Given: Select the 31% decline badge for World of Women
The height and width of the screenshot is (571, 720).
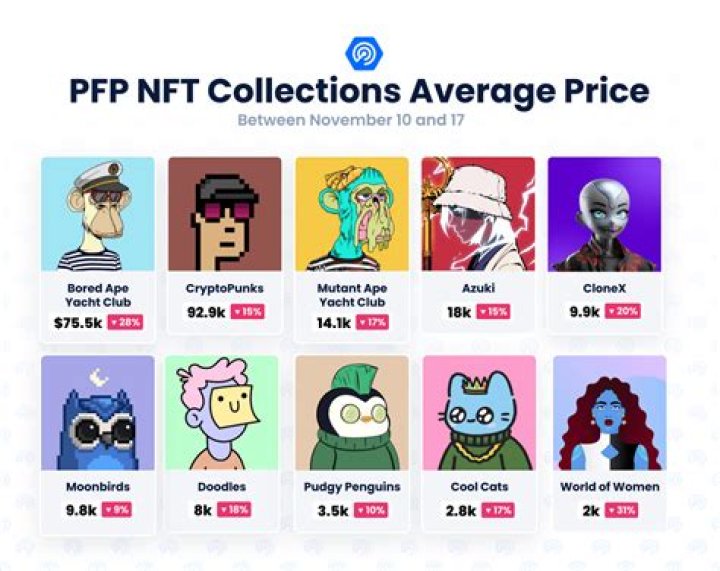Looking at the screenshot, I should coord(623,509).
